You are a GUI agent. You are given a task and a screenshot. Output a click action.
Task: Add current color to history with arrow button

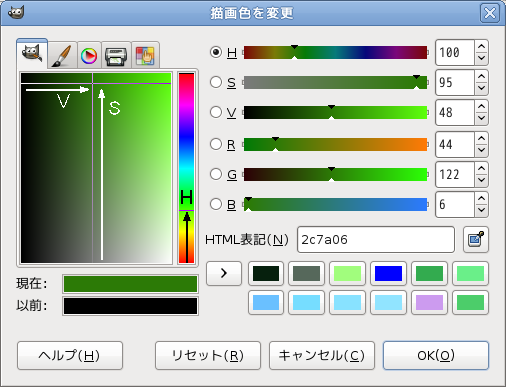tap(224, 273)
